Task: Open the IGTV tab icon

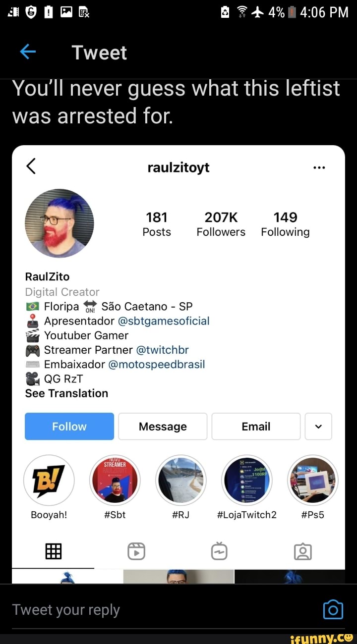Action: click(219, 551)
